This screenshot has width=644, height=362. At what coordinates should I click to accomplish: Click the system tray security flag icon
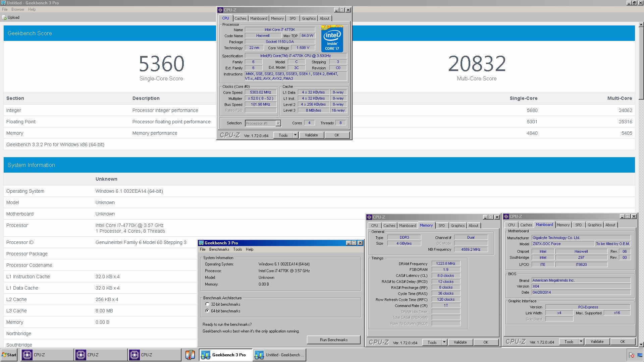[631, 355]
